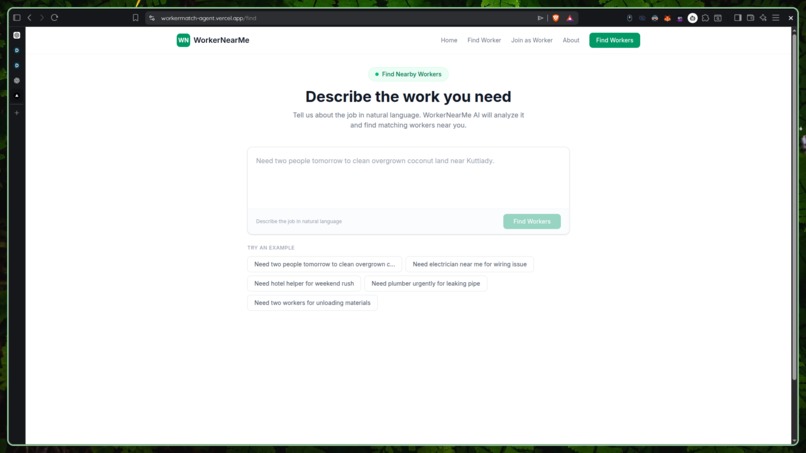Click the Brave Shields lion icon

click(556, 18)
